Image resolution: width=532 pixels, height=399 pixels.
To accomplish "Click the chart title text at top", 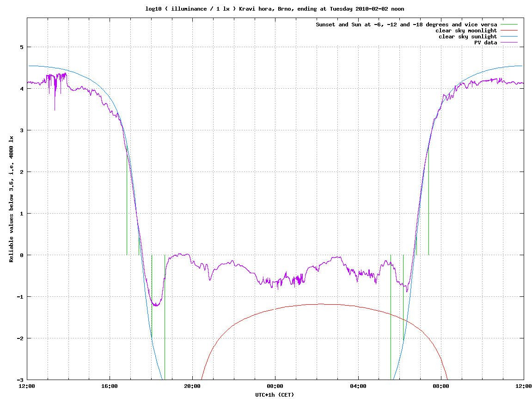I will pos(275,9).
